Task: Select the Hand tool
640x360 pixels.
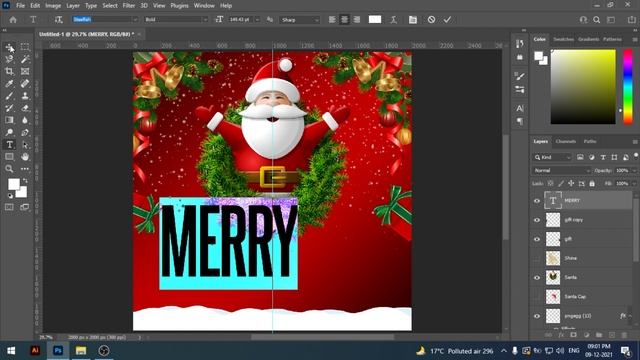Action: 25,157
